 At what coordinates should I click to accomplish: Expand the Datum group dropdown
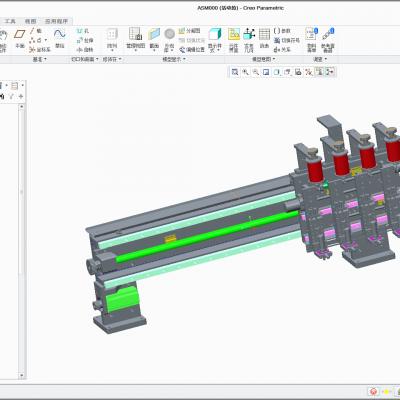click(x=39, y=59)
